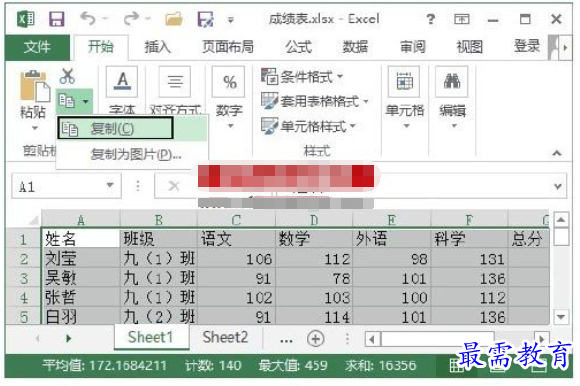The width and height of the screenshot is (580, 386).
Task: Switch to the Data (数据) tab
Action: point(355,47)
